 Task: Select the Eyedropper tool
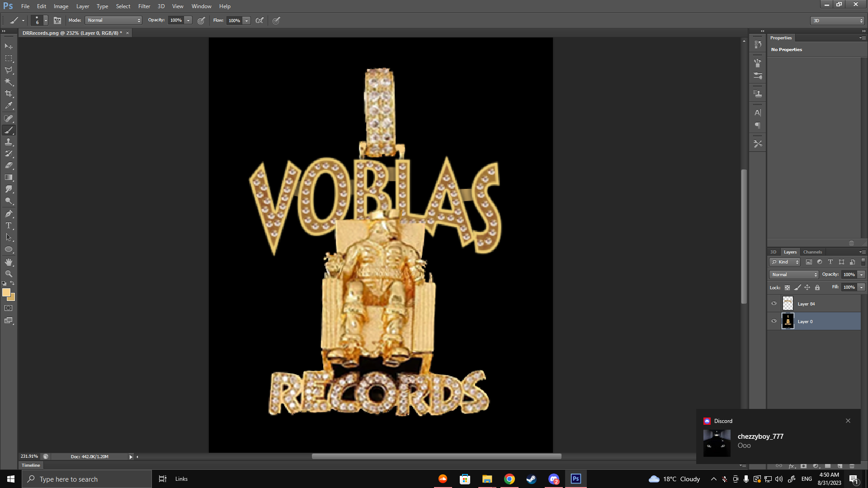coord(9,106)
